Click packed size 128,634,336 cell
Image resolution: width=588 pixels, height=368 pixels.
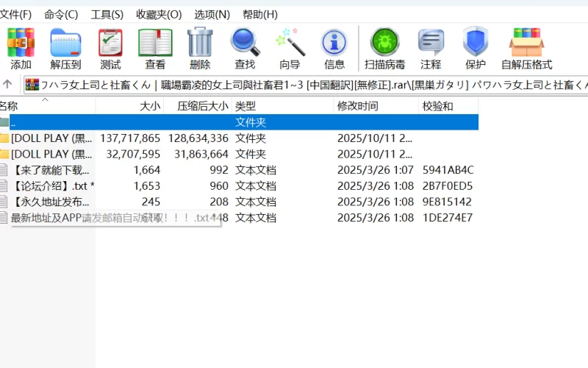(x=198, y=138)
